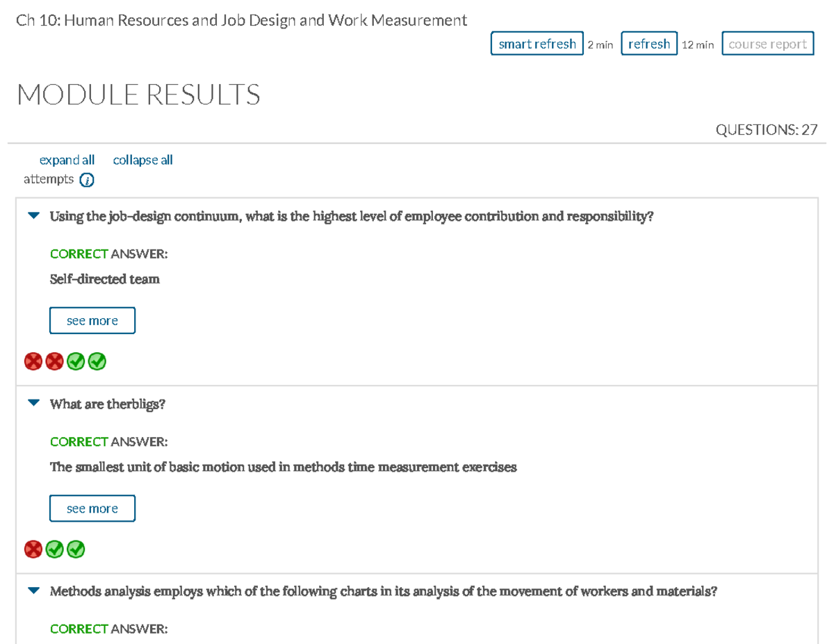This screenshot has height=644, width=834.
Task: Click the second green checkmark under the therbligs question
Action: (76, 549)
